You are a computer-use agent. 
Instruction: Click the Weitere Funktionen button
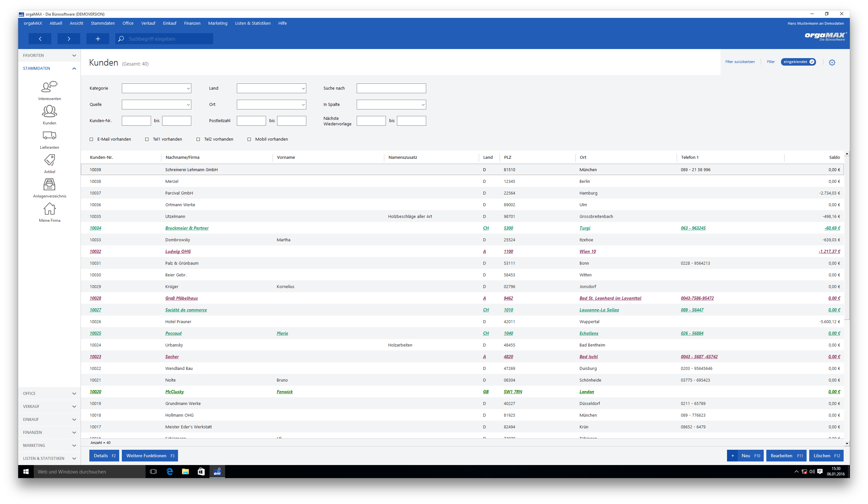coord(150,456)
